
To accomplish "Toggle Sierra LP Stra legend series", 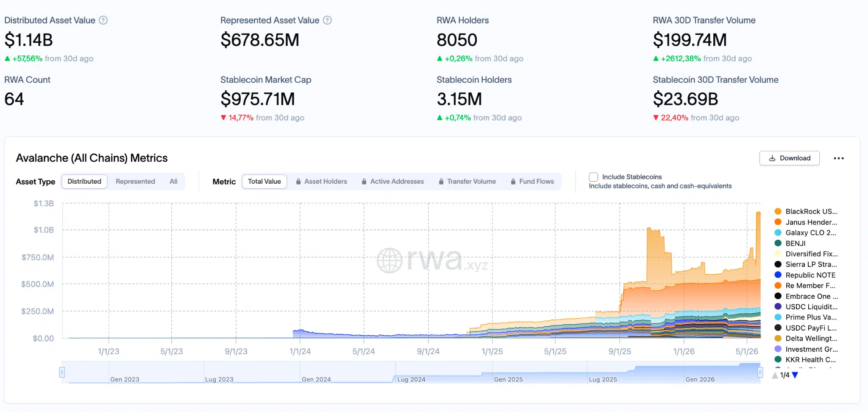I will pyautogui.click(x=805, y=264).
